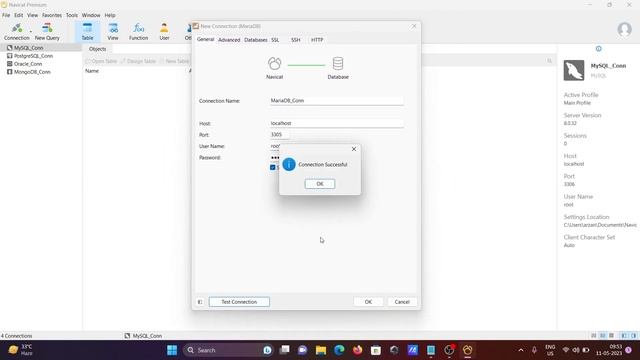Viewport: 640px width, 360px height.
Task: Switch to the SSL tab
Action: [x=275, y=40]
